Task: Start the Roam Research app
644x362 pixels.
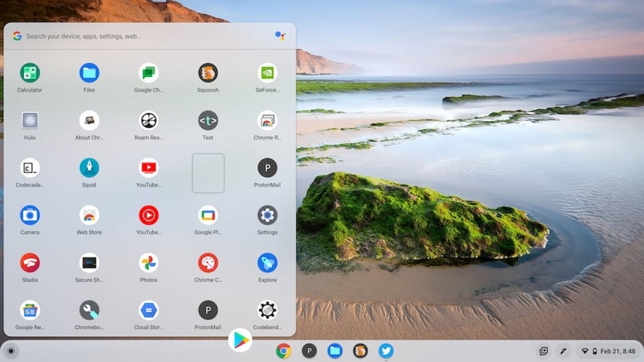Action: click(148, 120)
